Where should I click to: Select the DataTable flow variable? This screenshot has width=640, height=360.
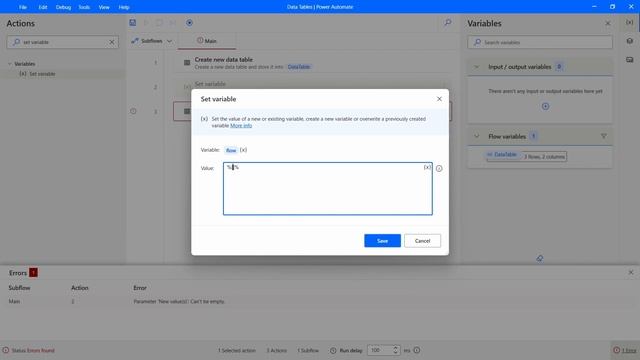[504, 155]
